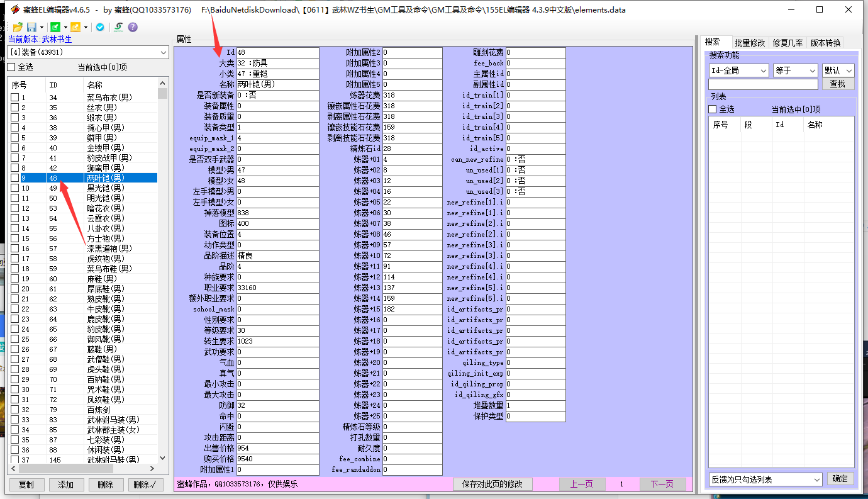Click the blue floppy disk save icon
Screen dimensions: 868x499
[31, 27]
